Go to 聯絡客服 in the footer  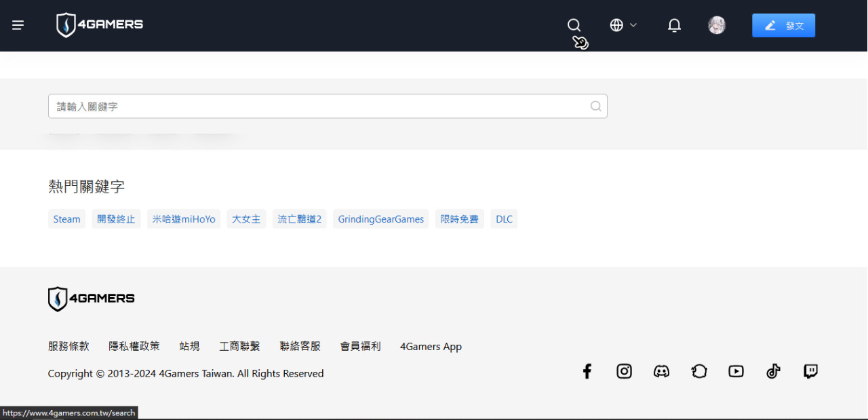[300, 346]
